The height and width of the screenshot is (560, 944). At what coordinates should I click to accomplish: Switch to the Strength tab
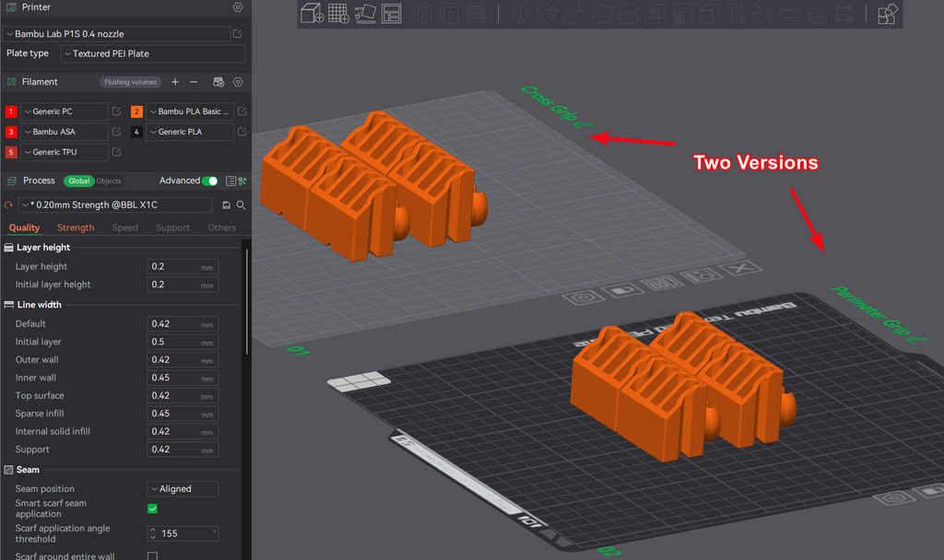point(76,227)
